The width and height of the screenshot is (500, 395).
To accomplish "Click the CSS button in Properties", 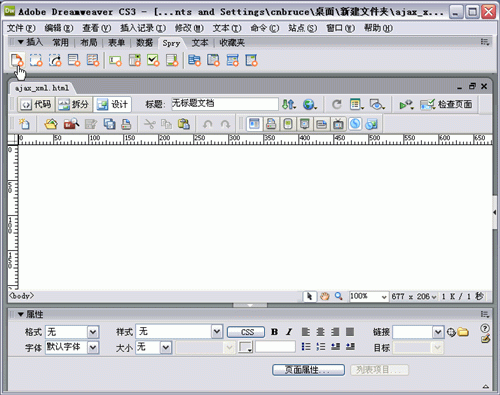I will click(246, 332).
